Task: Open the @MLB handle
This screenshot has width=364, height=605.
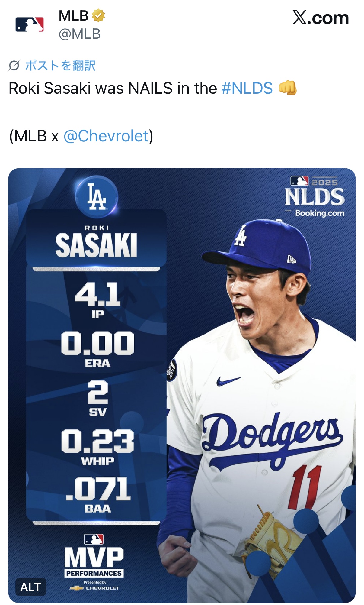Action: pyautogui.click(x=79, y=34)
